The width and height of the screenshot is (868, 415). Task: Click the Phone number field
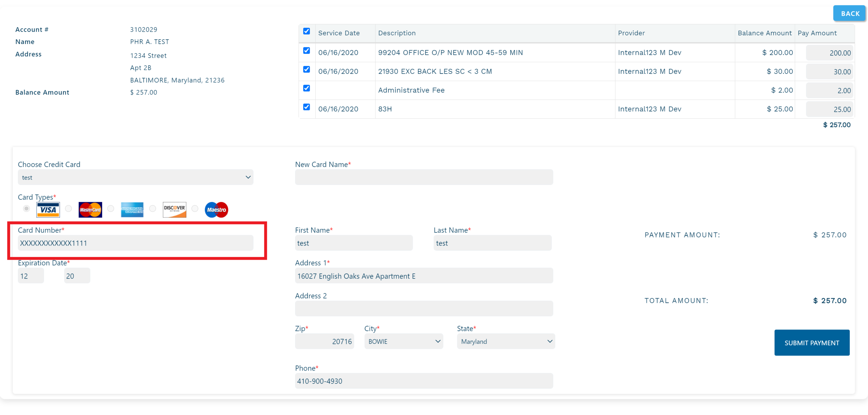pyautogui.click(x=424, y=381)
